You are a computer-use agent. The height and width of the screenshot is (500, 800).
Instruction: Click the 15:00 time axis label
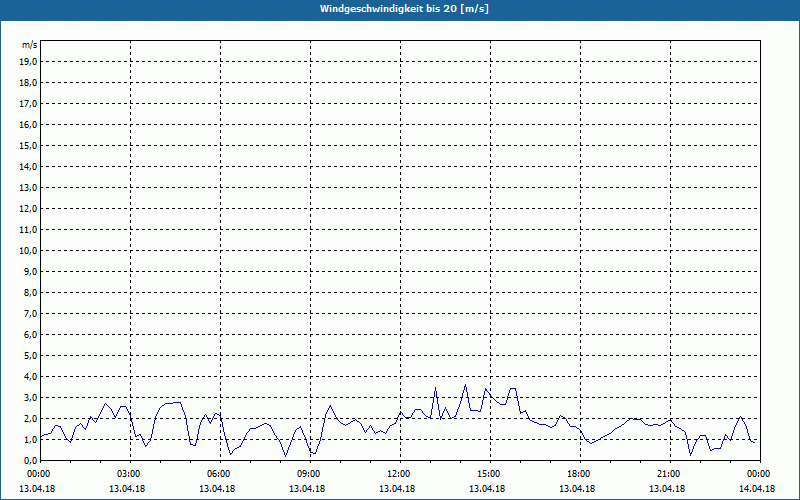click(x=490, y=474)
